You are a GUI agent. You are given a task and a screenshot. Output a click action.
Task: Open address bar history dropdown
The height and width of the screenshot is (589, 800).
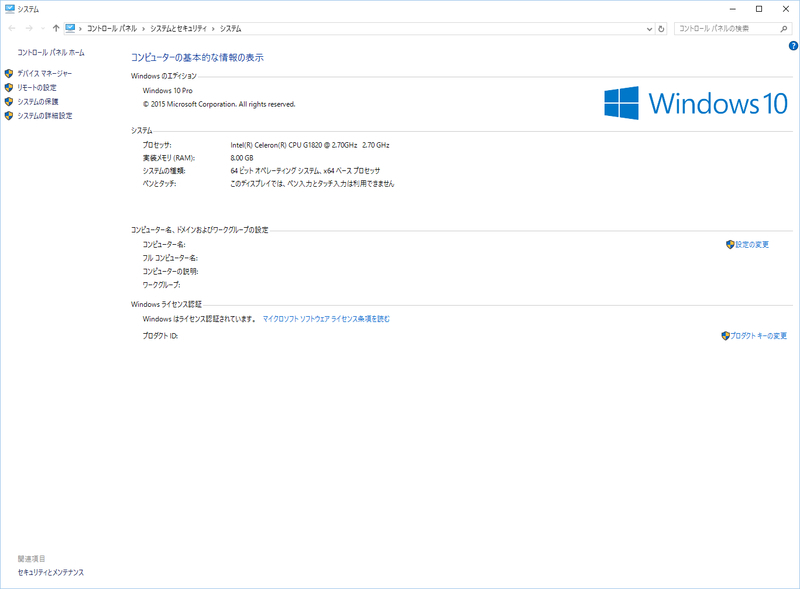[x=649, y=29]
